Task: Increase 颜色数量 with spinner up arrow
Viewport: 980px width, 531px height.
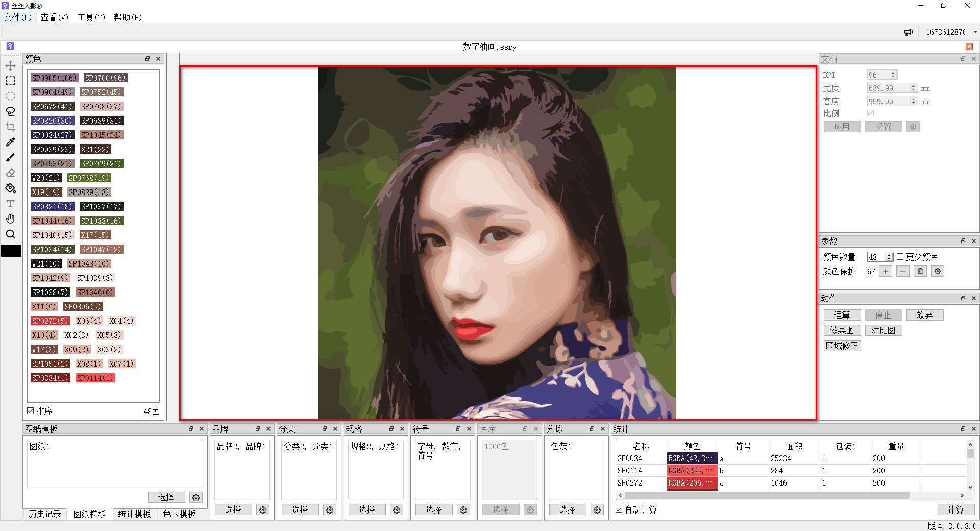Action: click(890, 254)
